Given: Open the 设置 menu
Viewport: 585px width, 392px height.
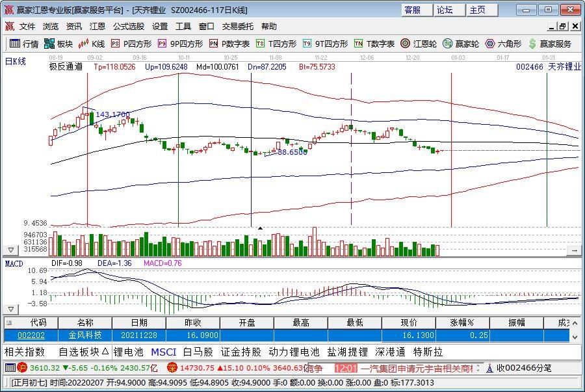Looking at the screenshot, I should click(160, 26).
